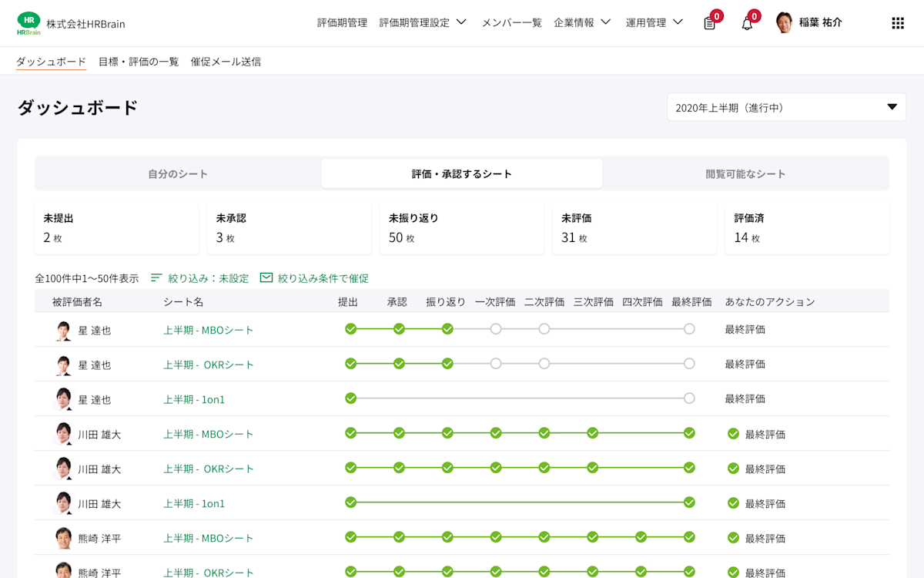
Task: Click the filter icon beside 絞り込み：未設定
Action: coord(156,277)
